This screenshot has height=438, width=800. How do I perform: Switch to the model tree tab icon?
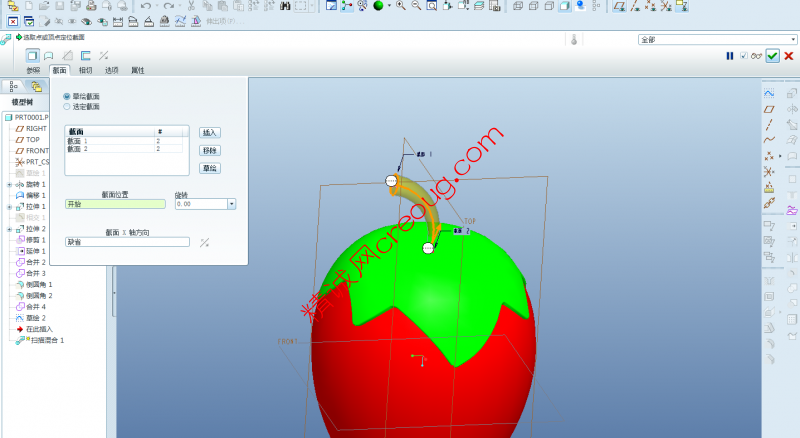[x=14, y=86]
